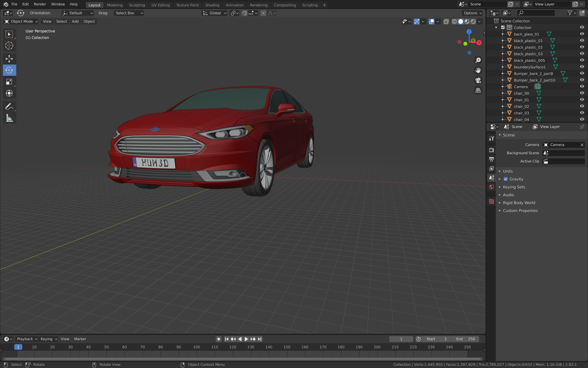Select the Select Box tool
The image size is (588, 368).
pos(9,34)
